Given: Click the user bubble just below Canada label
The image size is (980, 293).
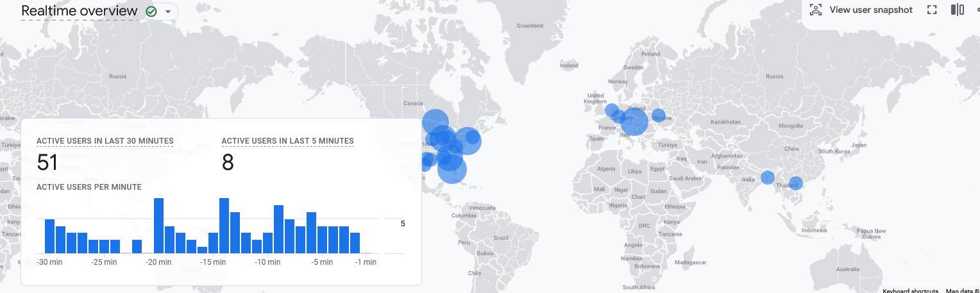Looking at the screenshot, I should click(x=435, y=122).
